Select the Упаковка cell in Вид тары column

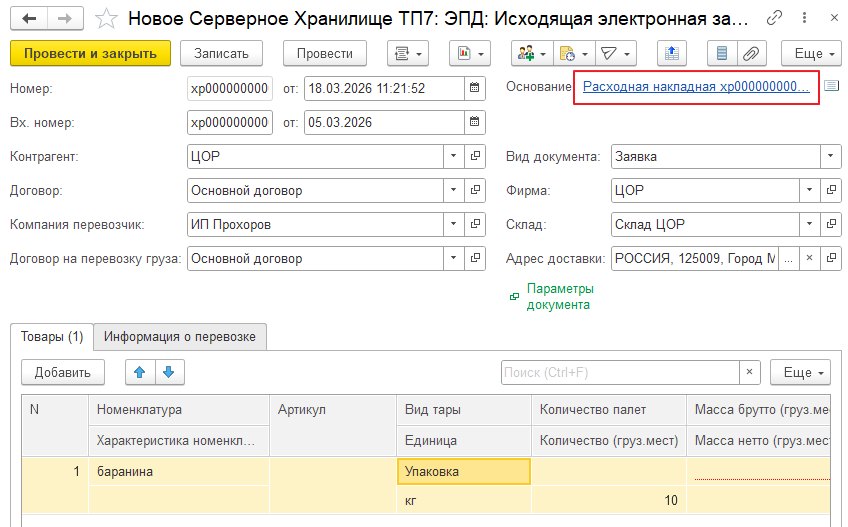coord(463,471)
